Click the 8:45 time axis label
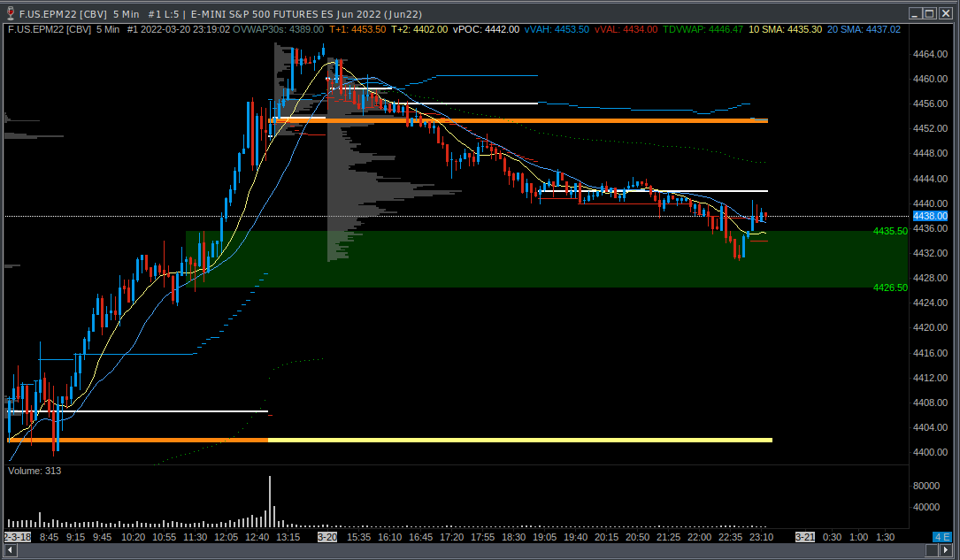Viewport: 960px width, 560px height. (x=49, y=537)
